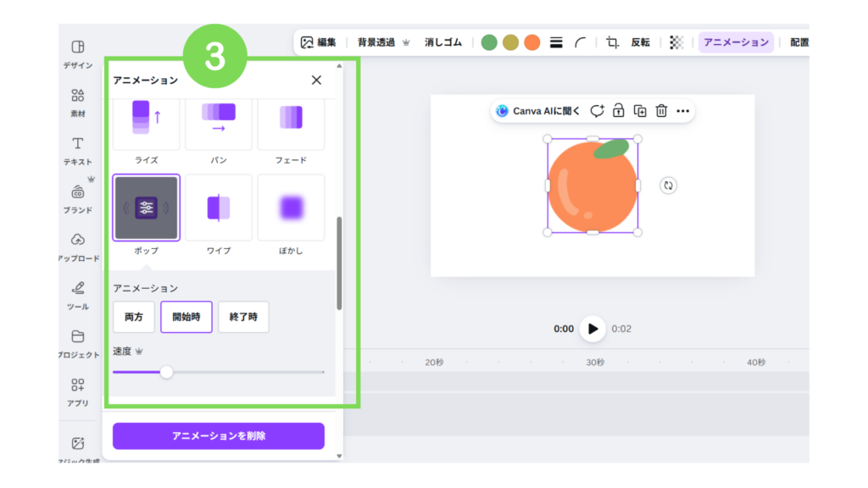
Task: Select the 開始時 animation timing option
Action: [x=186, y=317]
